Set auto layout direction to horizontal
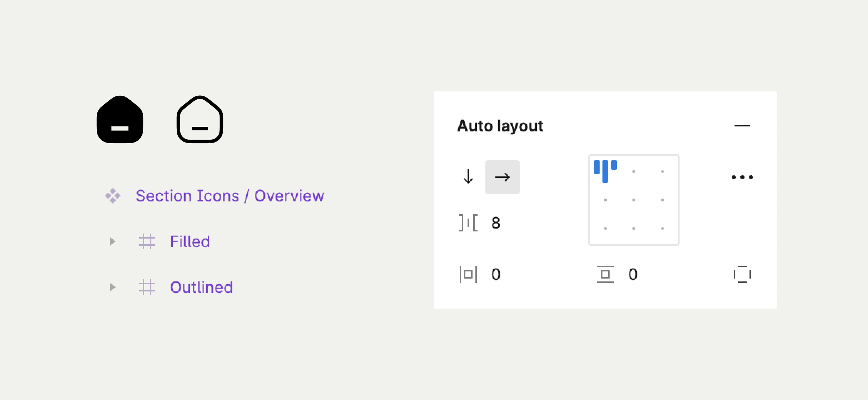The image size is (868, 400). [502, 177]
